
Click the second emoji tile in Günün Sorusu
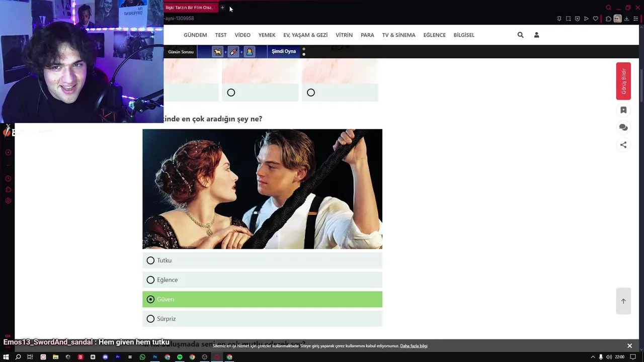point(233,52)
